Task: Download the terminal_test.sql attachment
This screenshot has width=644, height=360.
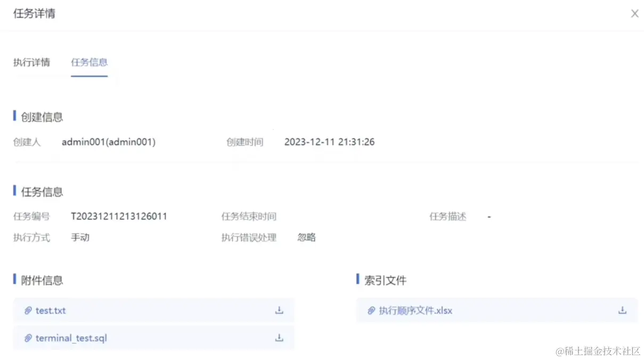Action: pyautogui.click(x=279, y=338)
